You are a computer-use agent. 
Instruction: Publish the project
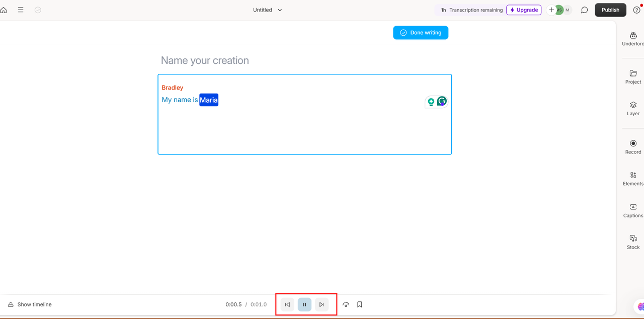[610, 10]
